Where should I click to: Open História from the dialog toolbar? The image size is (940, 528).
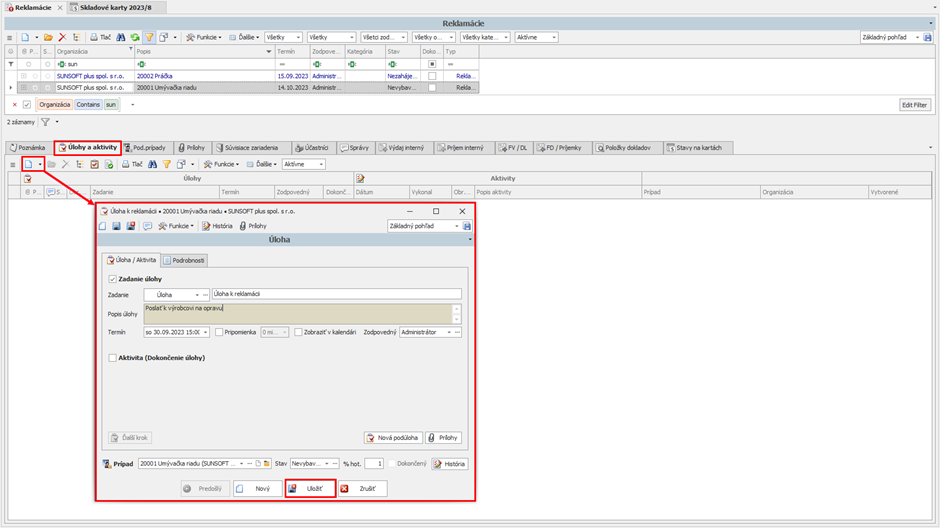click(217, 226)
